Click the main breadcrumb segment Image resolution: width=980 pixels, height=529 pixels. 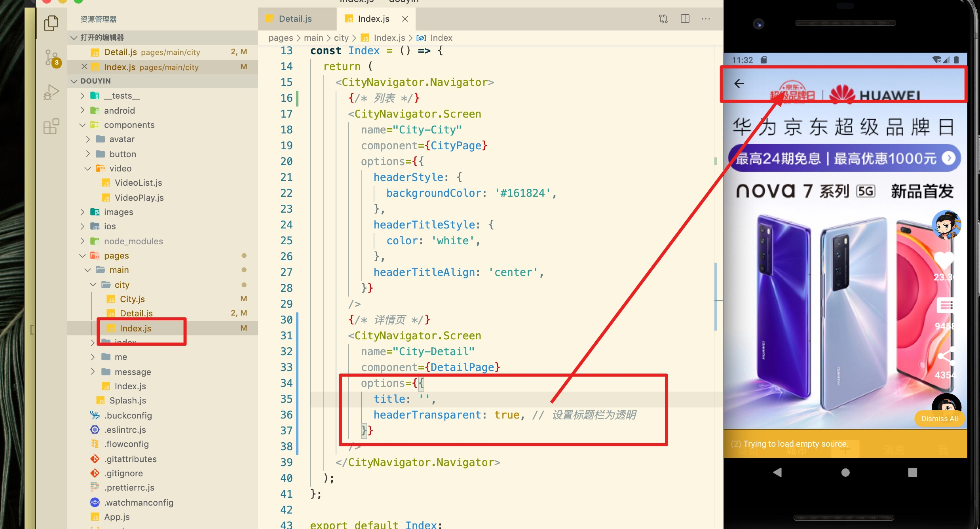pos(313,38)
